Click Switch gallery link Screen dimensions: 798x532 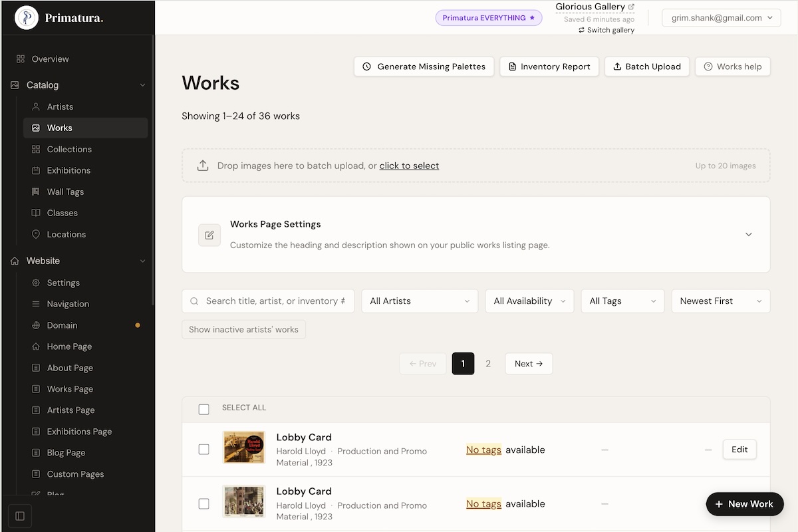coord(606,30)
